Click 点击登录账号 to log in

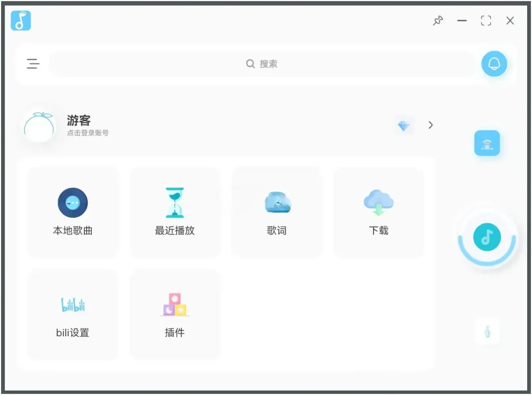87,133
